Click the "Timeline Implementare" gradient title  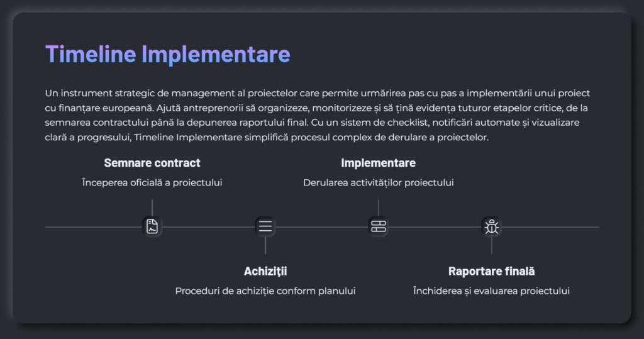click(167, 54)
